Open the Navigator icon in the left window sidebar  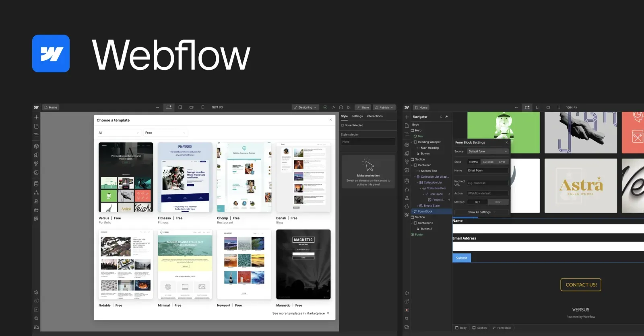click(36, 135)
